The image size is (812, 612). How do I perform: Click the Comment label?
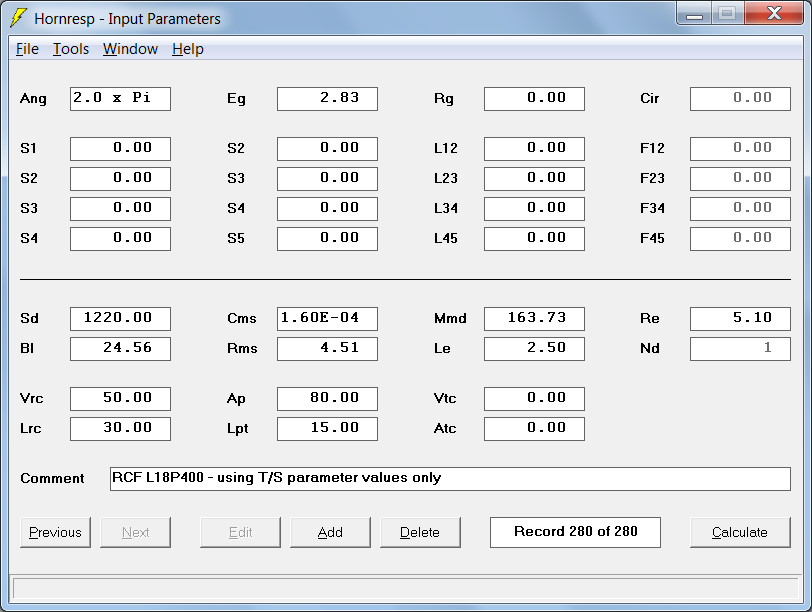click(52, 478)
